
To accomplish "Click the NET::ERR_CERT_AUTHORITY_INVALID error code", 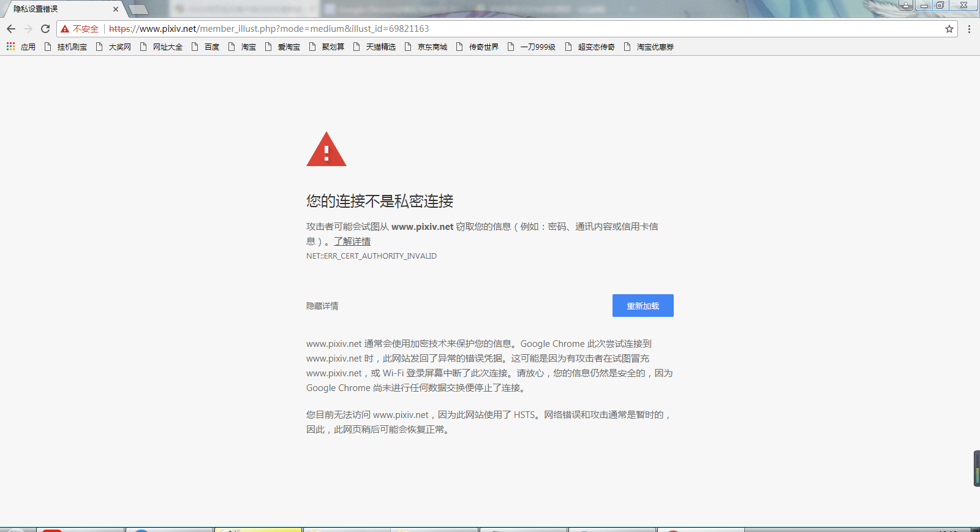I will pos(372,256).
